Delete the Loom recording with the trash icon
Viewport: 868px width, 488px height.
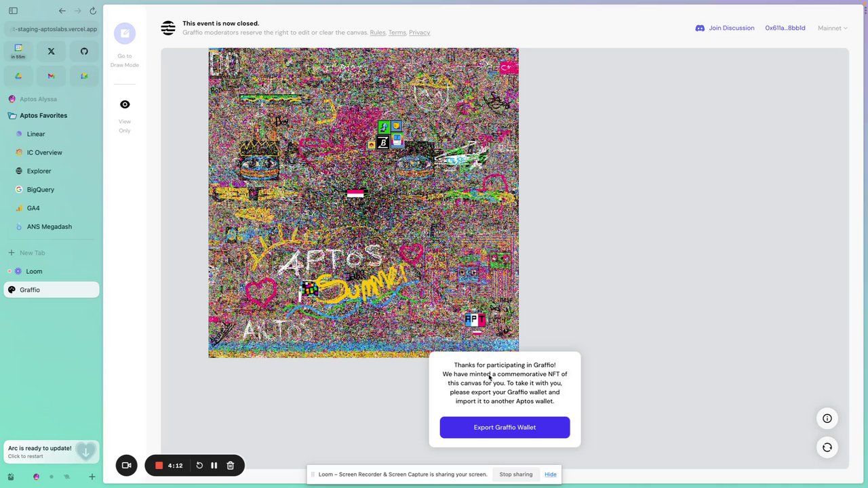231,466
